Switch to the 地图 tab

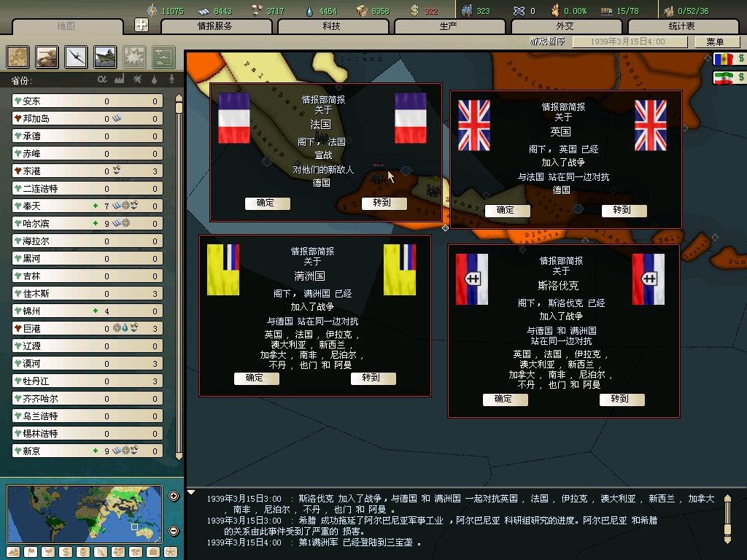pyautogui.click(x=66, y=26)
